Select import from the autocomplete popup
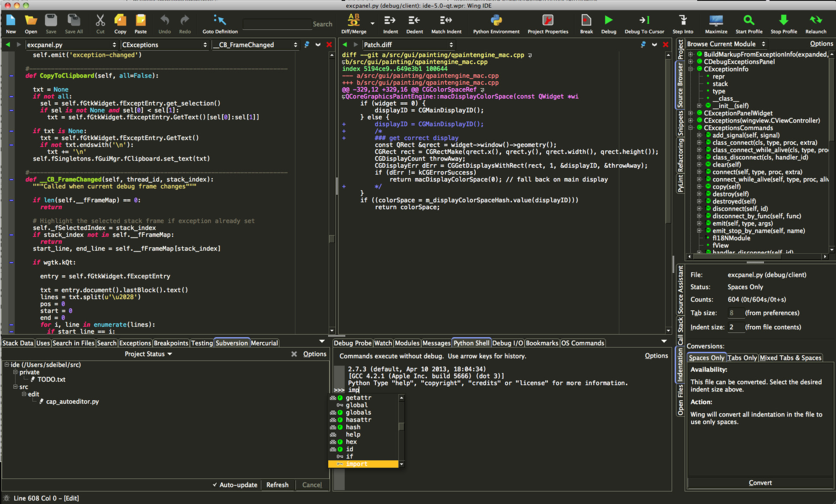 [356, 463]
